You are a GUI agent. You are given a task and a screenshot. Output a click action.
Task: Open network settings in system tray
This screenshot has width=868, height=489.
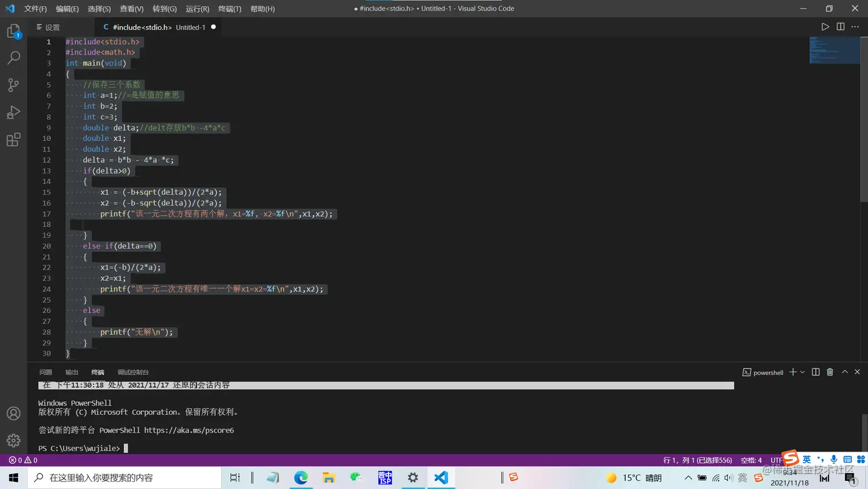[715, 478]
